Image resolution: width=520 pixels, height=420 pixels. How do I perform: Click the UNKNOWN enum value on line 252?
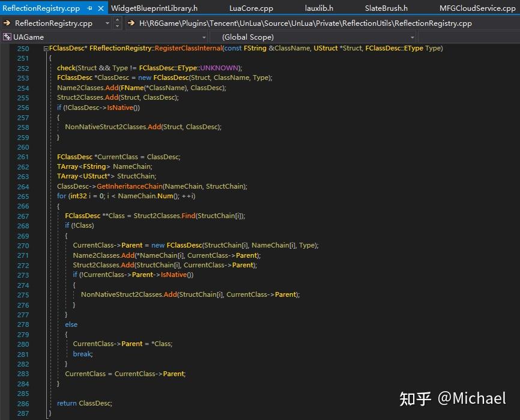(219, 68)
